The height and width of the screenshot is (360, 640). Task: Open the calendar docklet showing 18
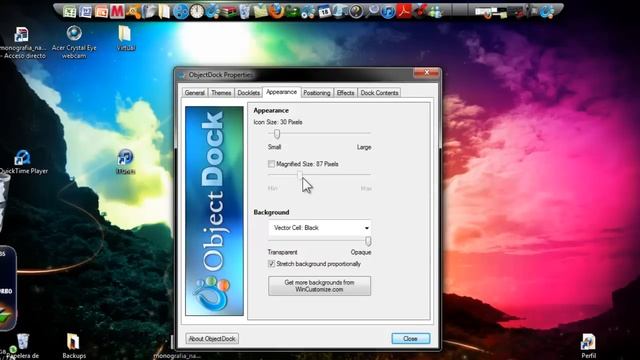coord(324,11)
